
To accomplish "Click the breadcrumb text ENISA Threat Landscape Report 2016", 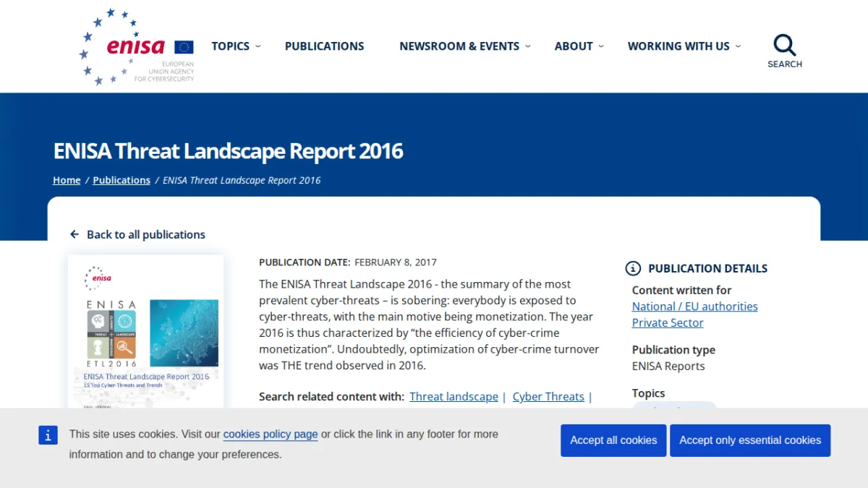I will [x=242, y=180].
